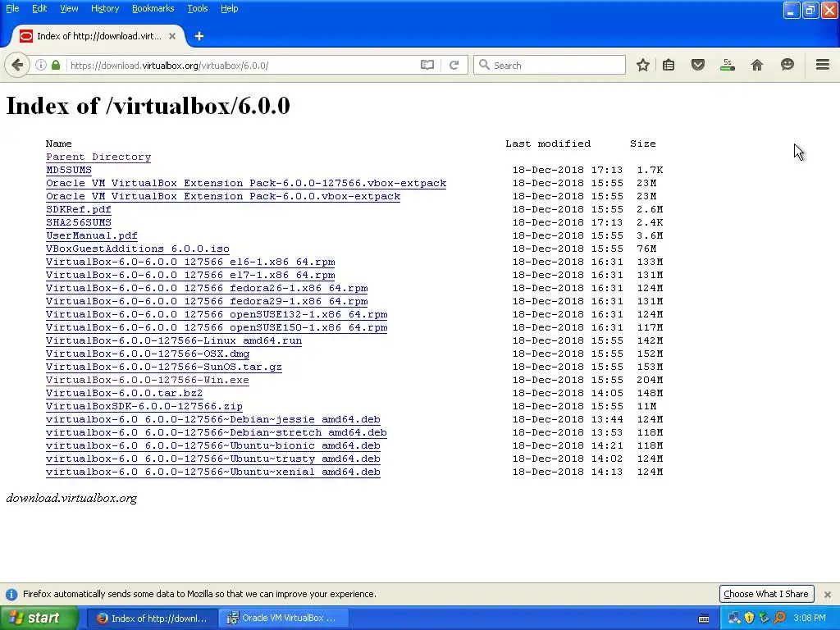840x630 pixels.
Task: Open the File menu
Action: 12,8
